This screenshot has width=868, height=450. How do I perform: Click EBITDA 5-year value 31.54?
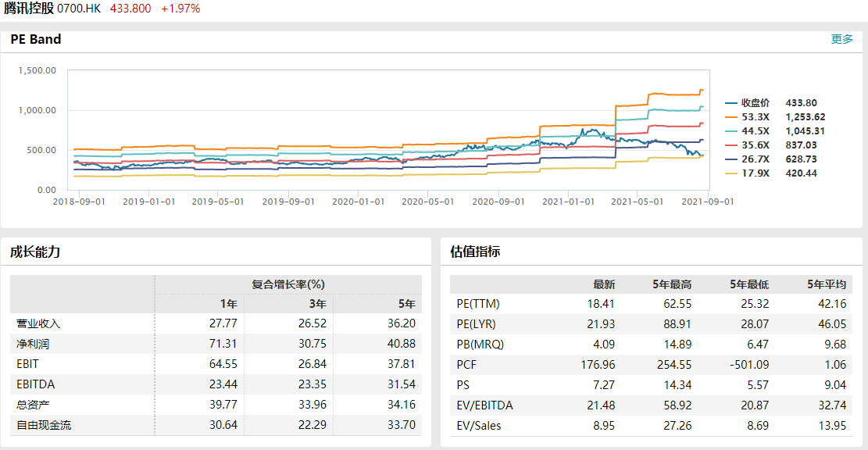click(402, 384)
